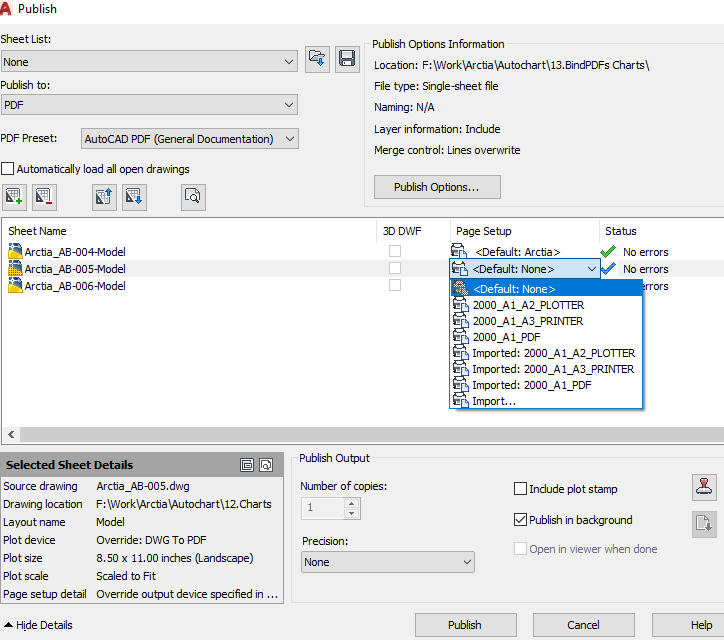Choose Import... in page setup list

pos(546,401)
